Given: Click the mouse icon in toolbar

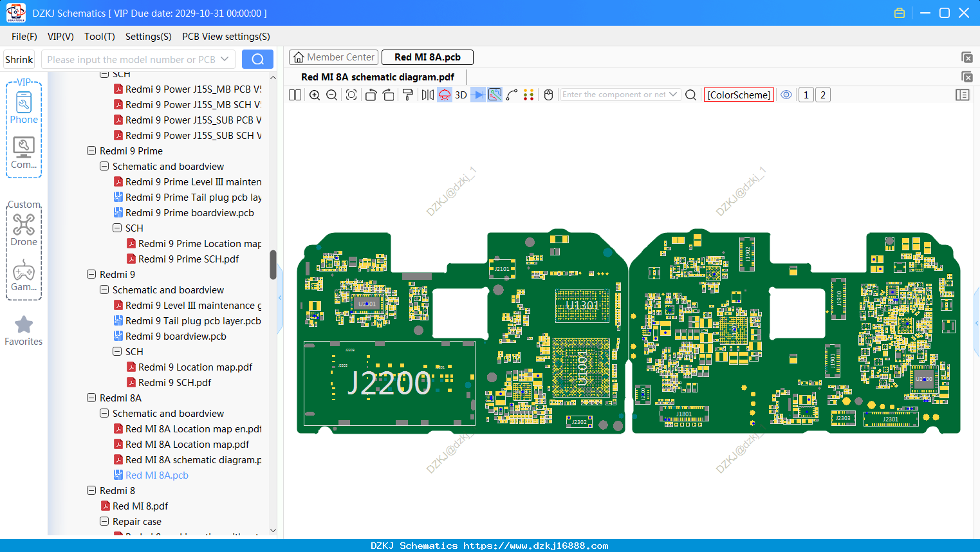Looking at the screenshot, I should pyautogui.click(x=549, y=95).
